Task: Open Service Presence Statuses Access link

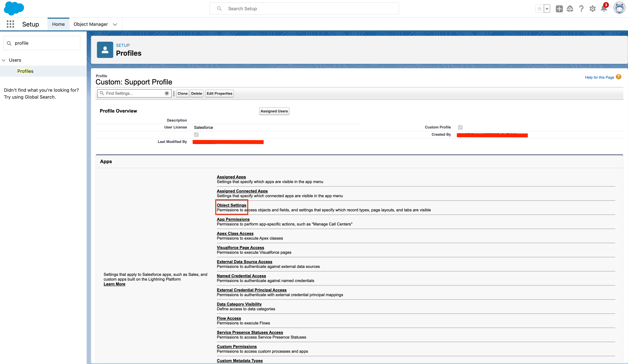Action: pos(250,333)
